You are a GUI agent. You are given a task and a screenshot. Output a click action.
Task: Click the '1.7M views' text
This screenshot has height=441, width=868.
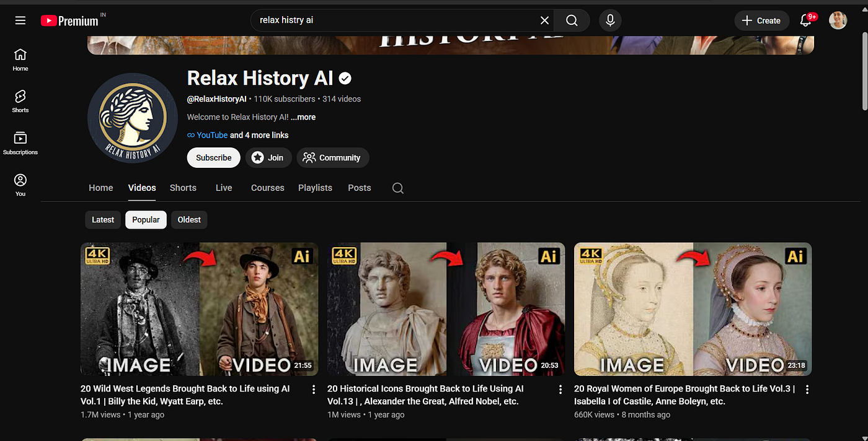click(100, 415)
